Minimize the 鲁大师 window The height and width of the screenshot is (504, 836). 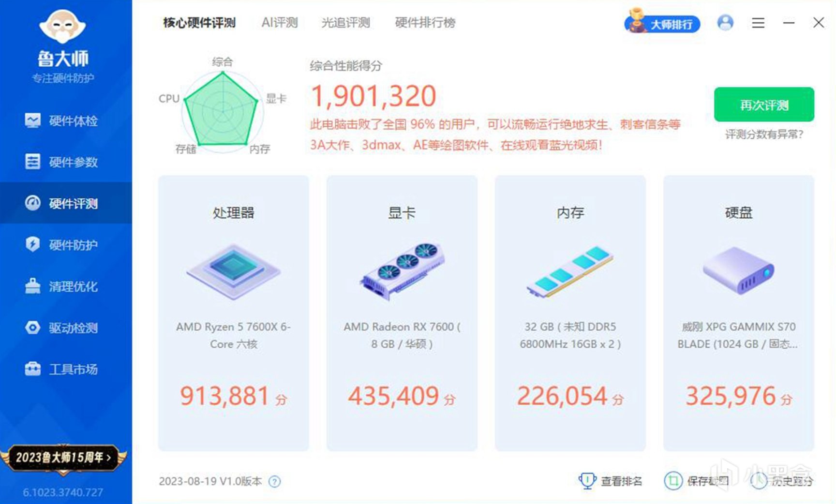789,23
